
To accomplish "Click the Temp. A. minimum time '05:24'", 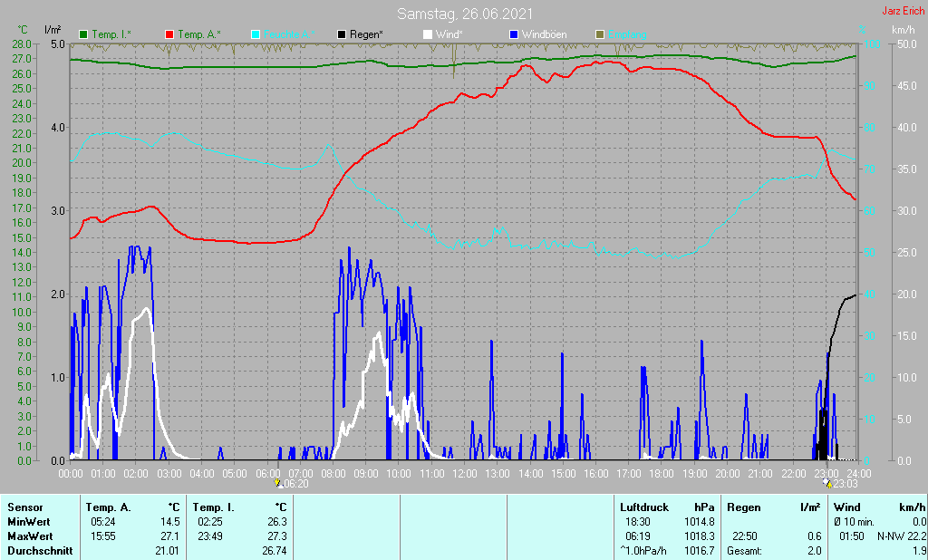I will 103,522.
